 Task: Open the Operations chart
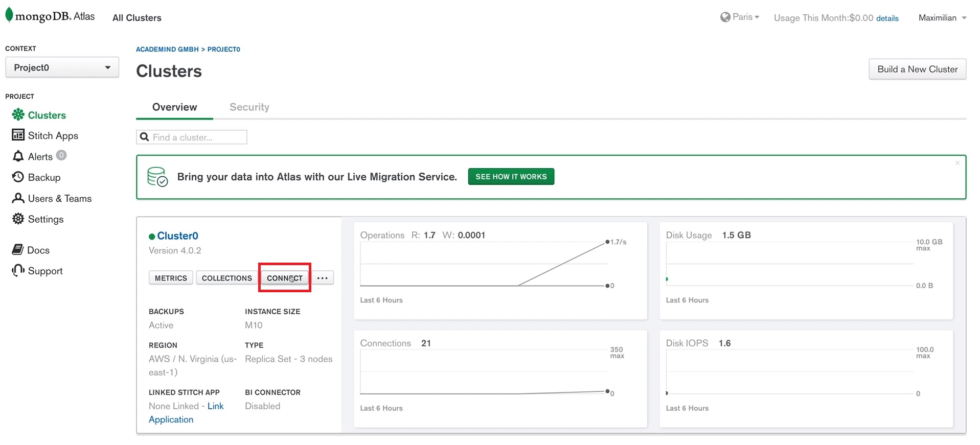click(x=500, y=271)
